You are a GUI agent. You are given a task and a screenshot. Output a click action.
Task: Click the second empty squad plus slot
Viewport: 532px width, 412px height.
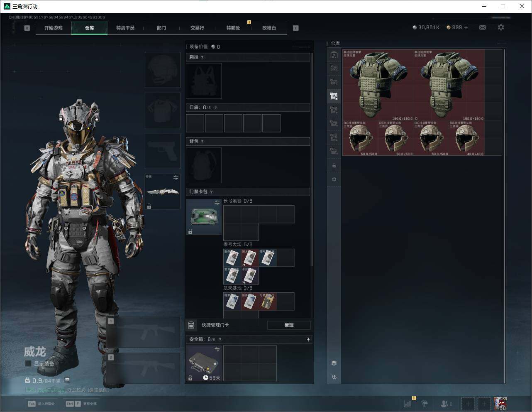pyautogui.click(x=484, y=404)
